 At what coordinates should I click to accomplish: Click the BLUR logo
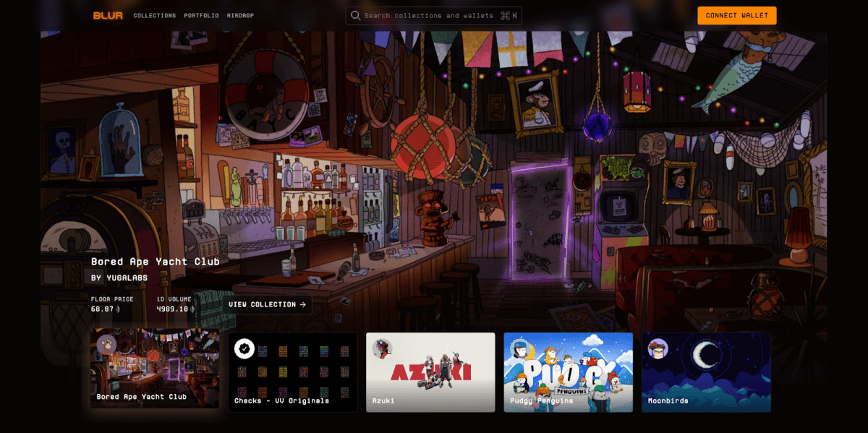tap(108, 15)
